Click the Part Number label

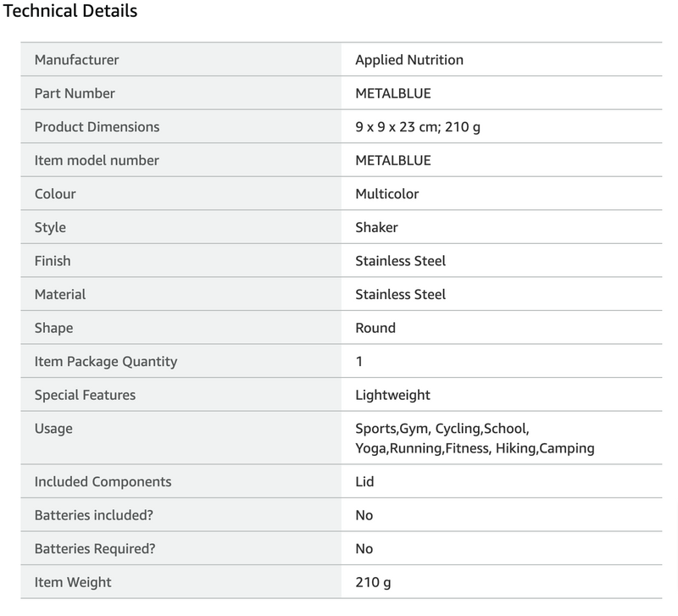pos(75,93)
